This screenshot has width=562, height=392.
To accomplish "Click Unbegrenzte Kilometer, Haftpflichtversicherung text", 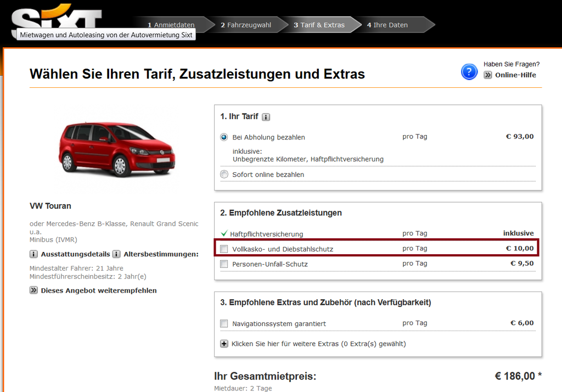I will pos(308,159).
